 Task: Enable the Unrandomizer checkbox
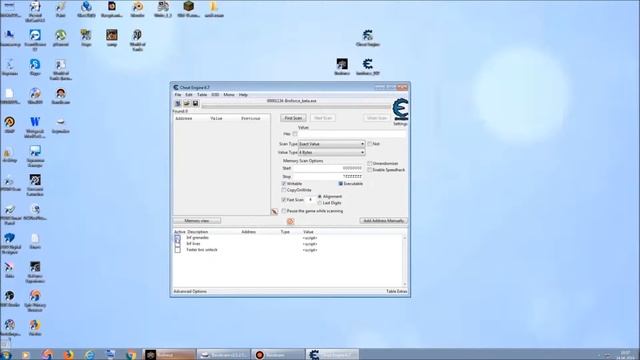[370, 163]
